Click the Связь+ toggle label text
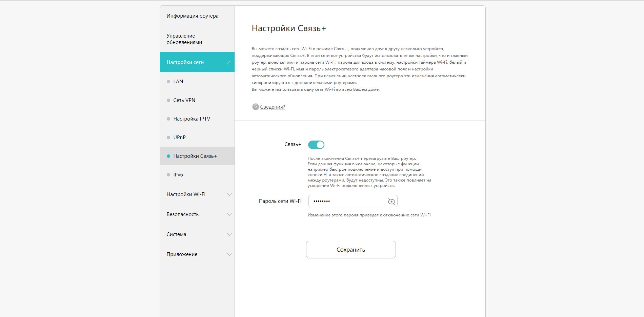The image size is (644, 317). (x=293, y=144)
